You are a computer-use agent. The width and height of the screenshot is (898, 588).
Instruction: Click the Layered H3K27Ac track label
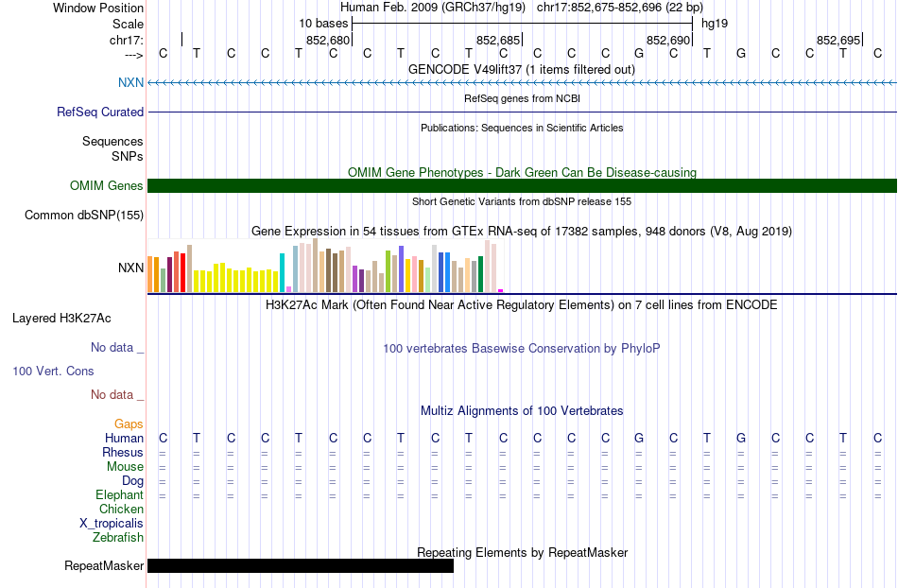(x=61, y=319)
